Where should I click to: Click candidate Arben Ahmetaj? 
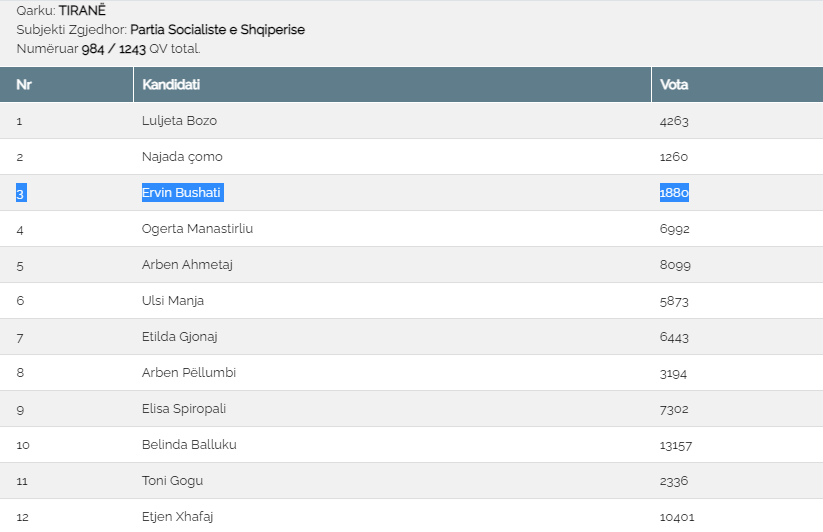187,265
